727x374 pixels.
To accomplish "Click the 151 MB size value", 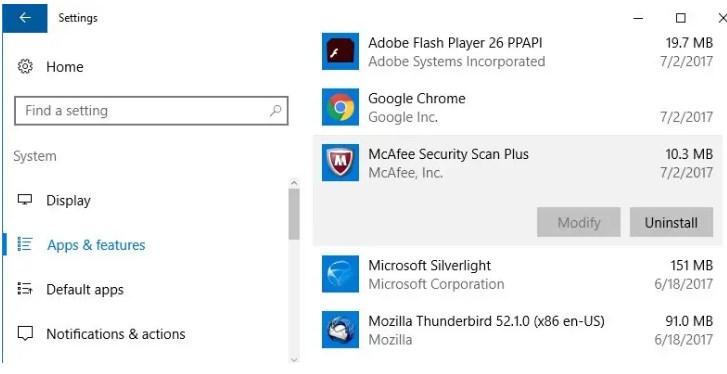I will [x=691, y=266].
